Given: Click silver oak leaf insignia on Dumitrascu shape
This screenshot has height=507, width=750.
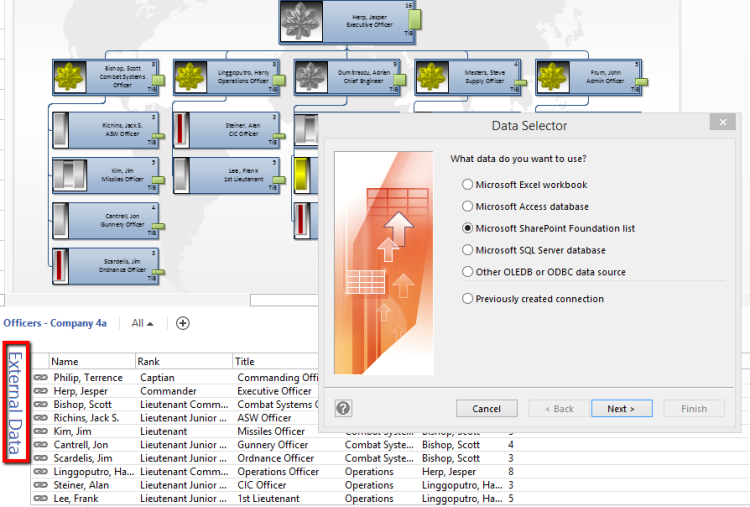Looking at the screenshot, I should 311,77.
